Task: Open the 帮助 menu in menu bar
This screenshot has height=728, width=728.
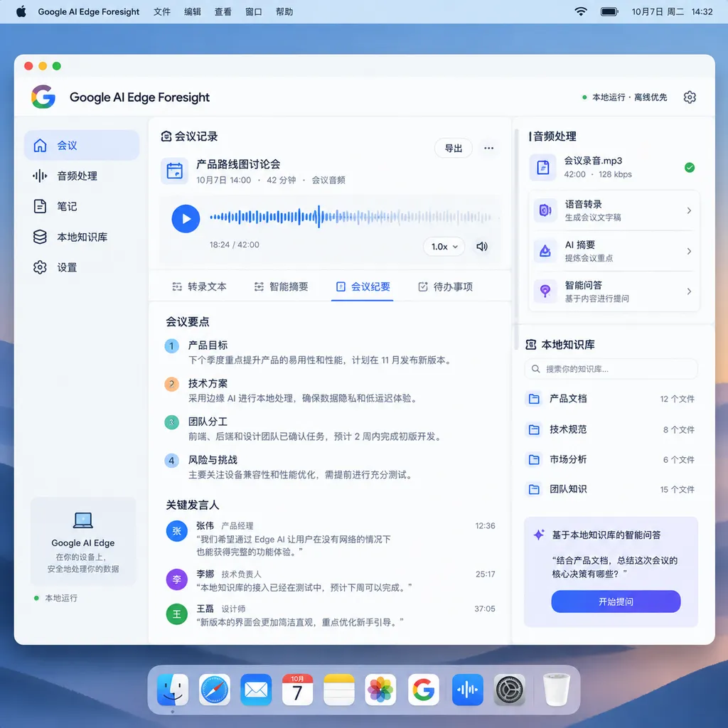Action: 284,11
